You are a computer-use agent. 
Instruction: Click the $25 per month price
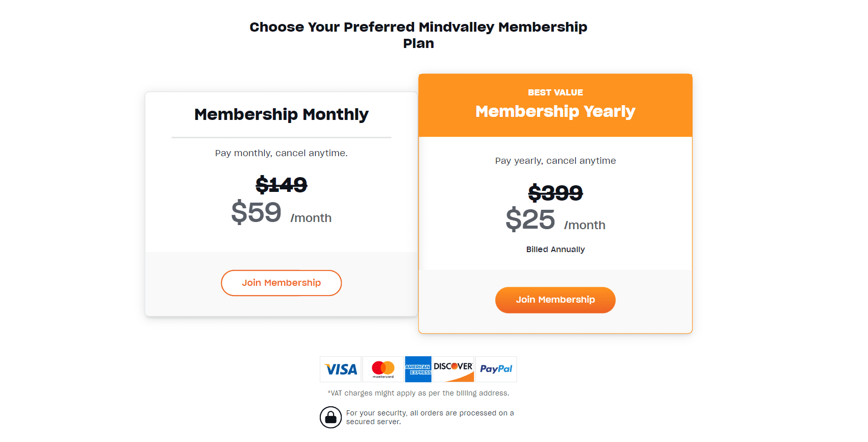(x=530, y=220)
